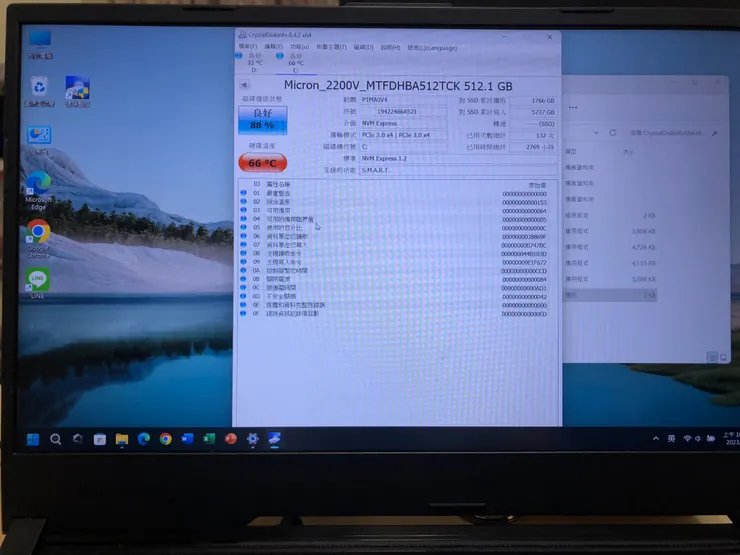Click status dot of attribute row 0F

point(244,313)
